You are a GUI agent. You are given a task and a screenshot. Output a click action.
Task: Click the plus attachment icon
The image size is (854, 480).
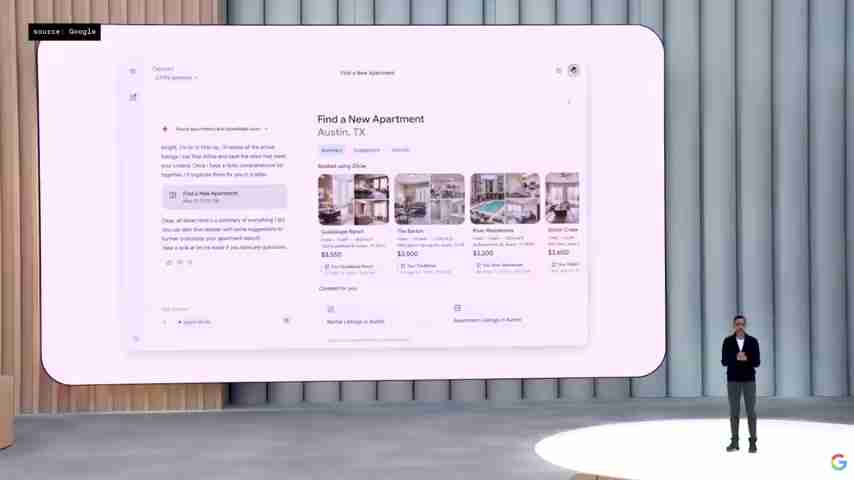click(x=164, y=322)
